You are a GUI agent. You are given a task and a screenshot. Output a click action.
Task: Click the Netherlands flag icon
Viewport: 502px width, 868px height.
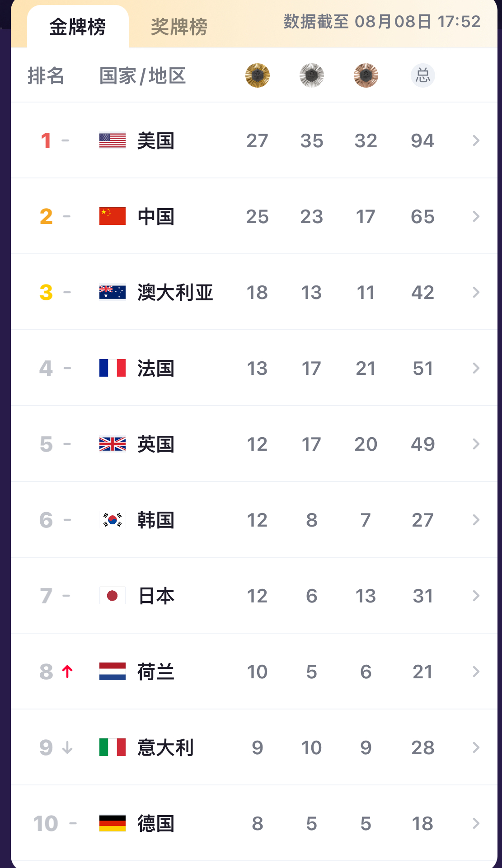[x=113, y=672]
